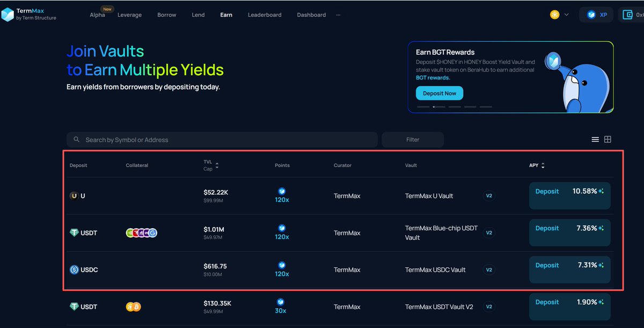Select the first banner carousel indicator
Viewport: 644px width, 328px height.
tap(423, 107)
